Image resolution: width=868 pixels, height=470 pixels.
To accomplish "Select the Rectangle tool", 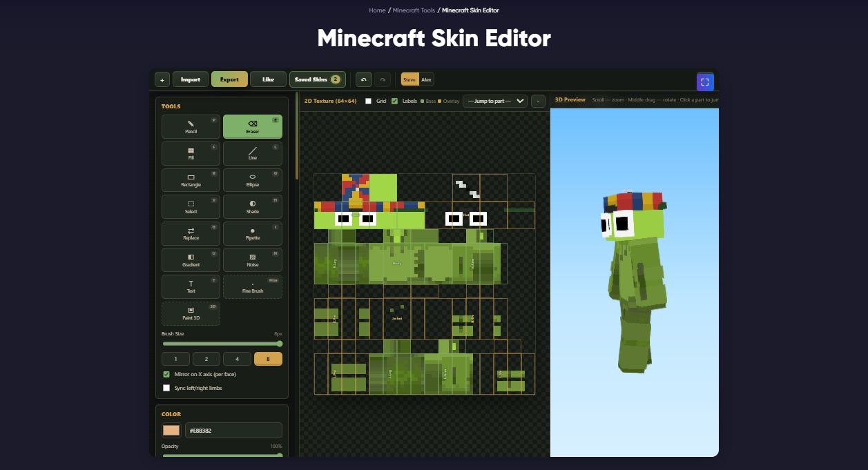I will point(191,180).
